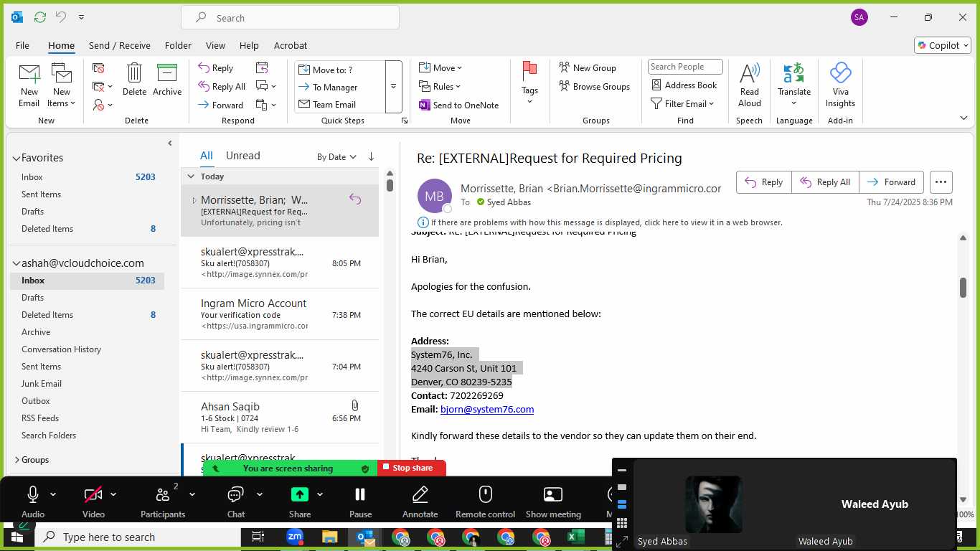Click Reply in the reading pane
This screenshot has width=980, height=551.
763,182
